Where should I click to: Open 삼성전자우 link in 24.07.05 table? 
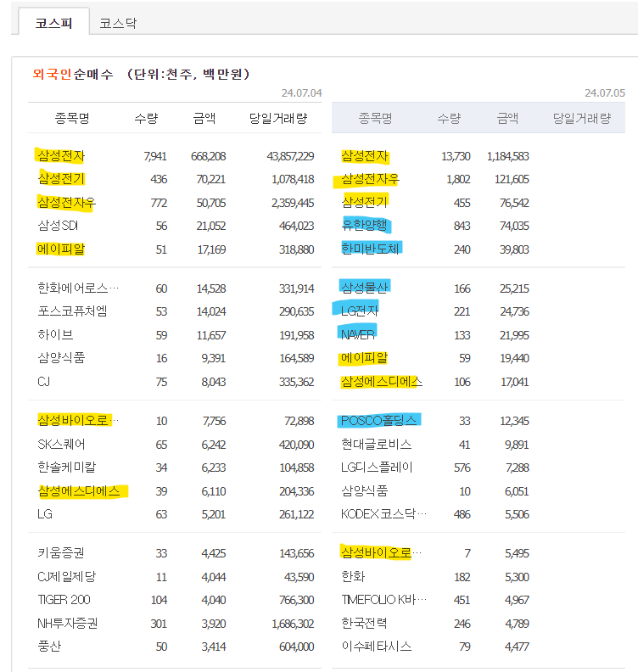tap(370, 179)
